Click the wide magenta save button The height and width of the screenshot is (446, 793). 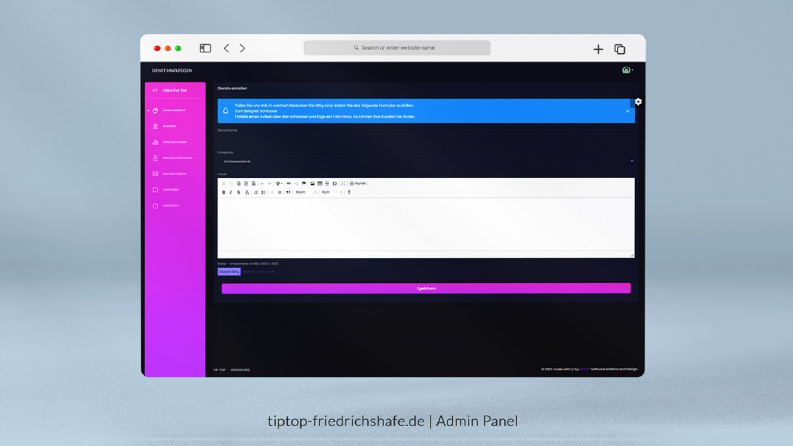click(426, 288)
